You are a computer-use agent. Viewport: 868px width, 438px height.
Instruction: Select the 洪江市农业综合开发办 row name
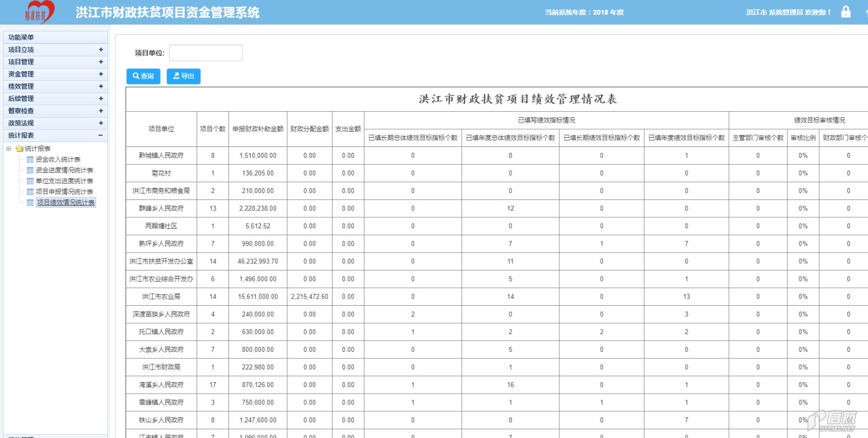click(161, 279)
